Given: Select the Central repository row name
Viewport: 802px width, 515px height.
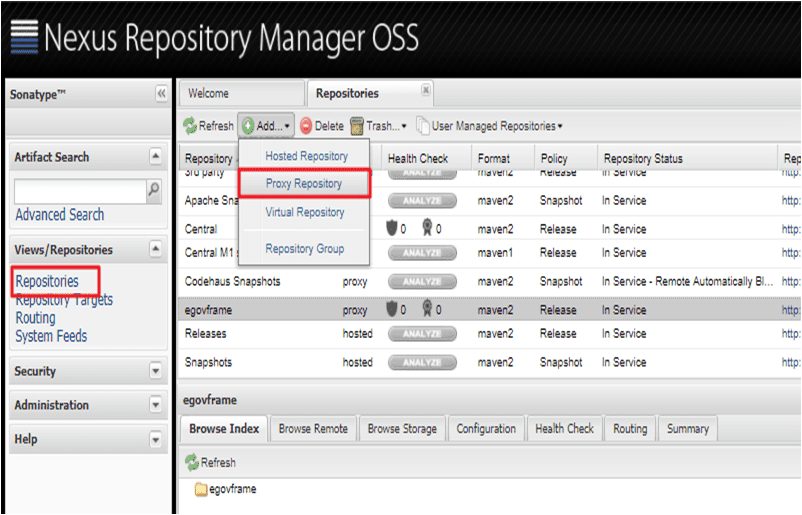Looking at the screenshot, I should [x=201, y=229].
